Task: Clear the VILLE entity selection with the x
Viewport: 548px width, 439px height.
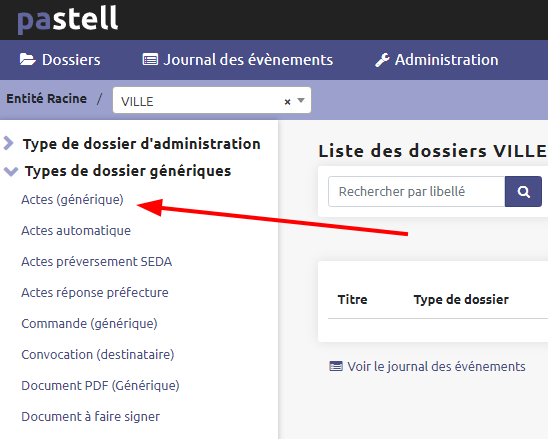Action: [287, 102]
